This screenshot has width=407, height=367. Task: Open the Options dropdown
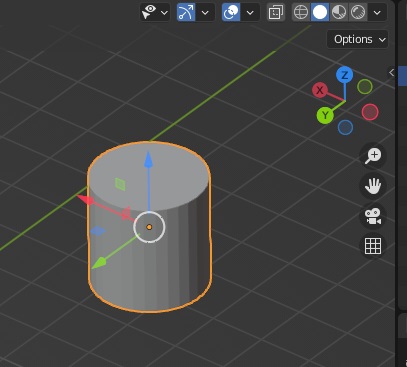357,39
